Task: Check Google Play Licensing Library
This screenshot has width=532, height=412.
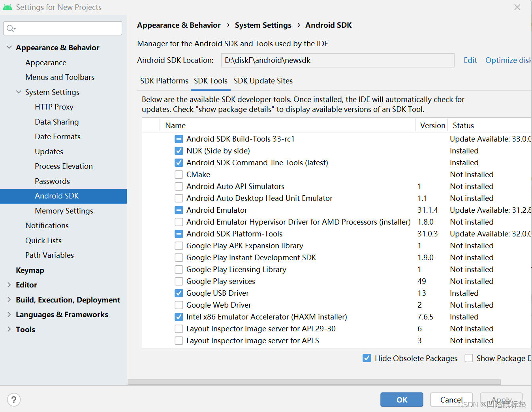Action: click(179, 269)
